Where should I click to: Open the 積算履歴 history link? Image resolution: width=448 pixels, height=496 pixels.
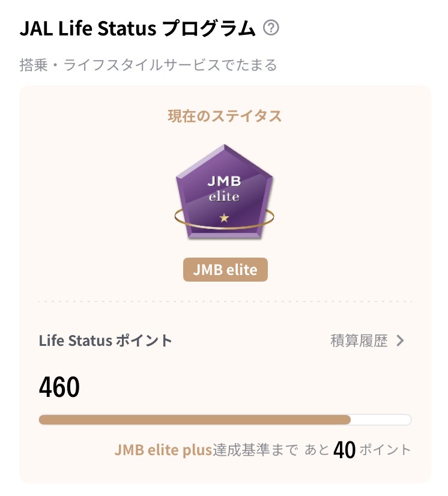click(359, 341)
